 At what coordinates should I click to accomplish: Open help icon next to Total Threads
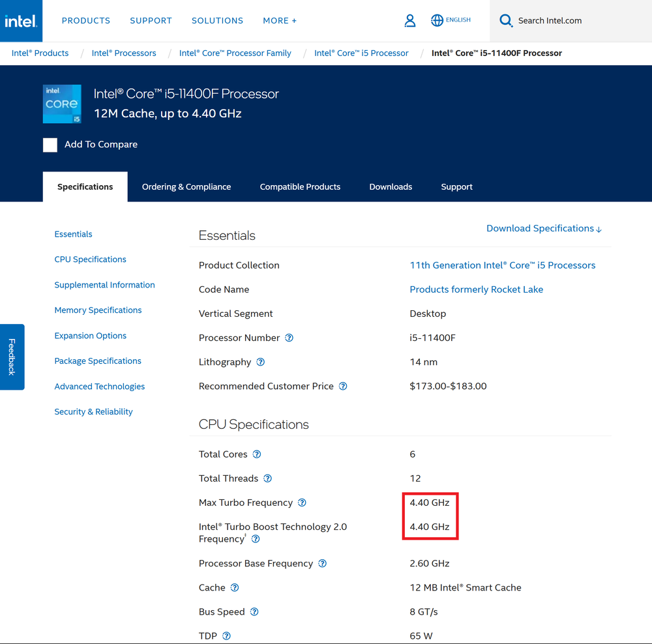coord(268,478)
